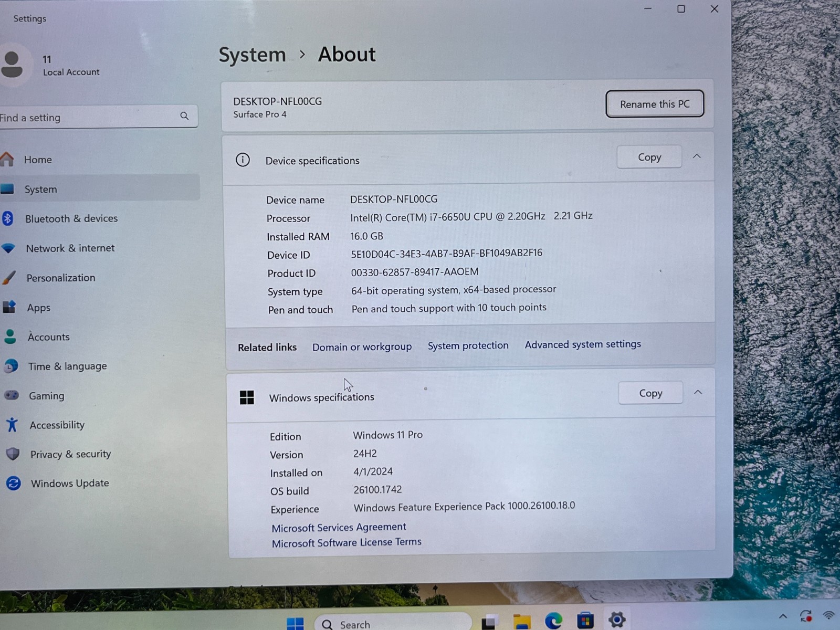Collapse the Device specifications section

coord(697,156)
